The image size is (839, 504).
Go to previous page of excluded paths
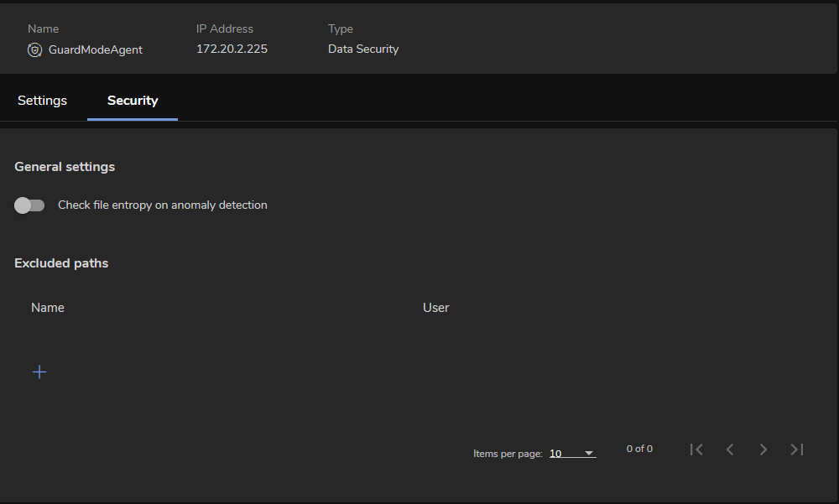tap(730, 449)
